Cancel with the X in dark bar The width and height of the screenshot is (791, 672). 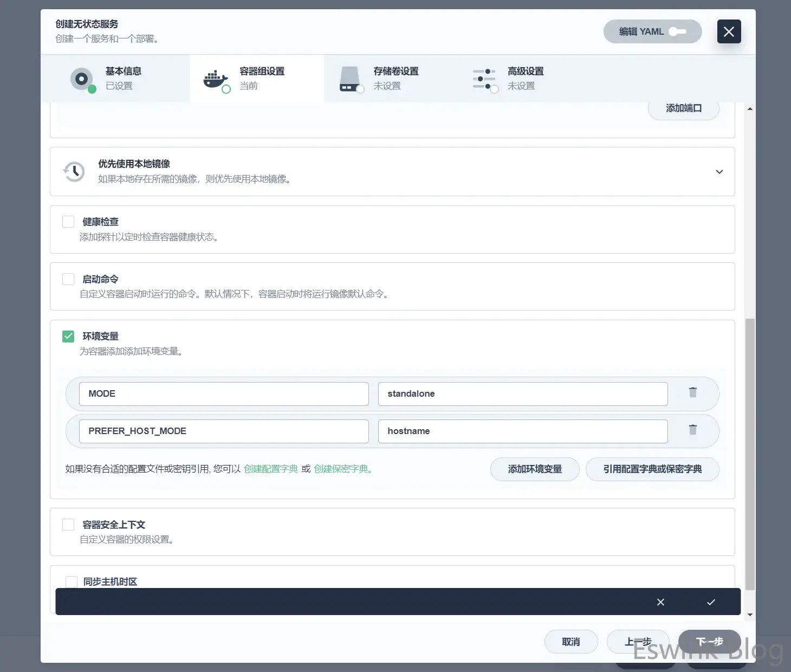point(660,602)
